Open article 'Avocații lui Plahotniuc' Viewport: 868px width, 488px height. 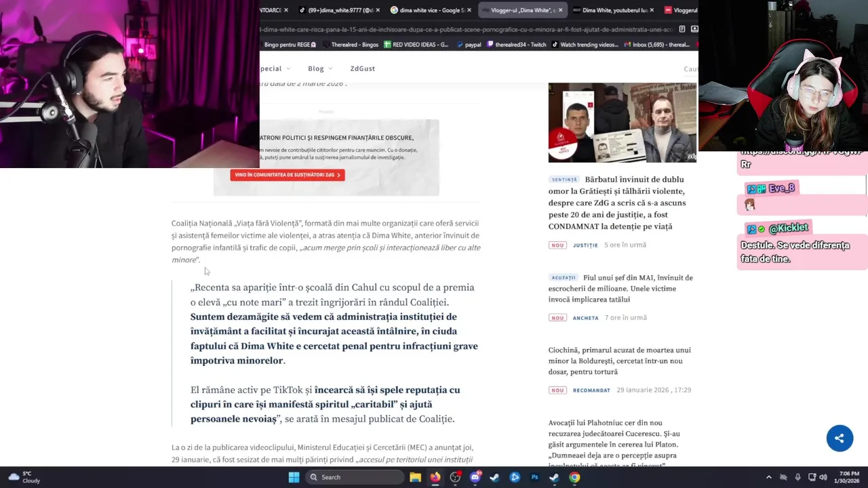point(615,444)
